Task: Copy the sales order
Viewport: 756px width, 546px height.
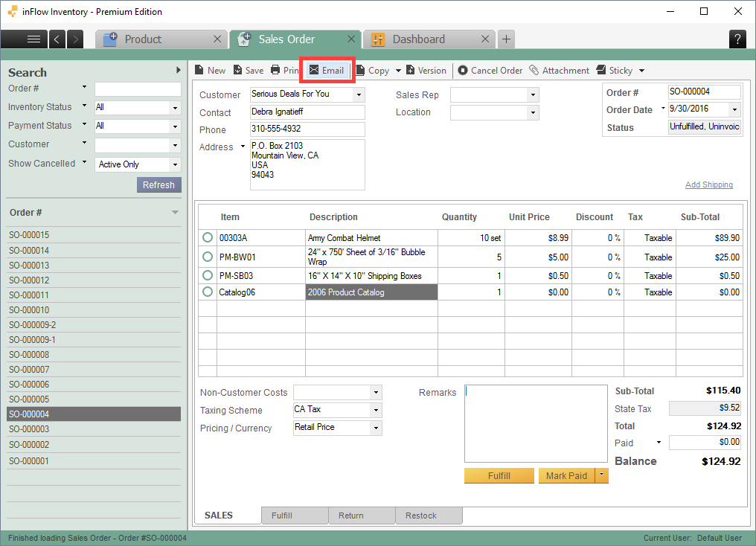Action: (373, 71)
